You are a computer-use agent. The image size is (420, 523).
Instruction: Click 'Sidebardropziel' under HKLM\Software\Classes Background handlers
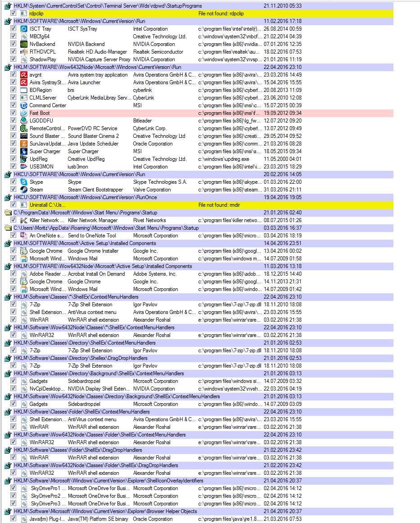[84, 381]
